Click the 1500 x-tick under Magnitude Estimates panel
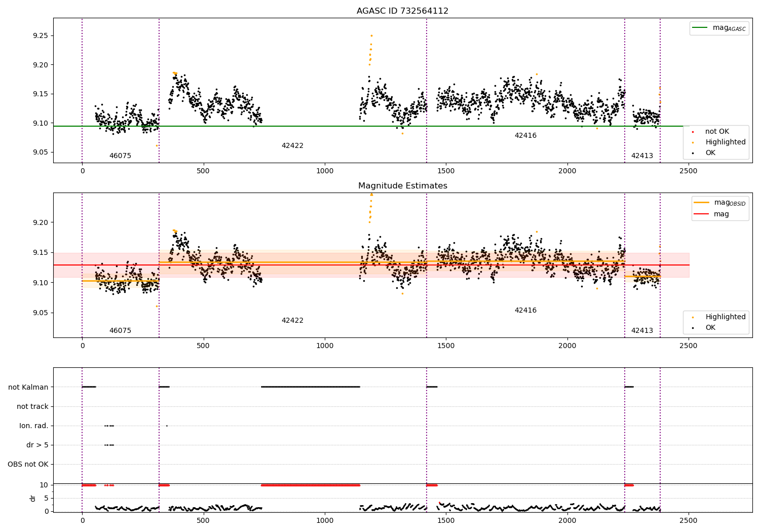760x532 pixels. (446, 346)
